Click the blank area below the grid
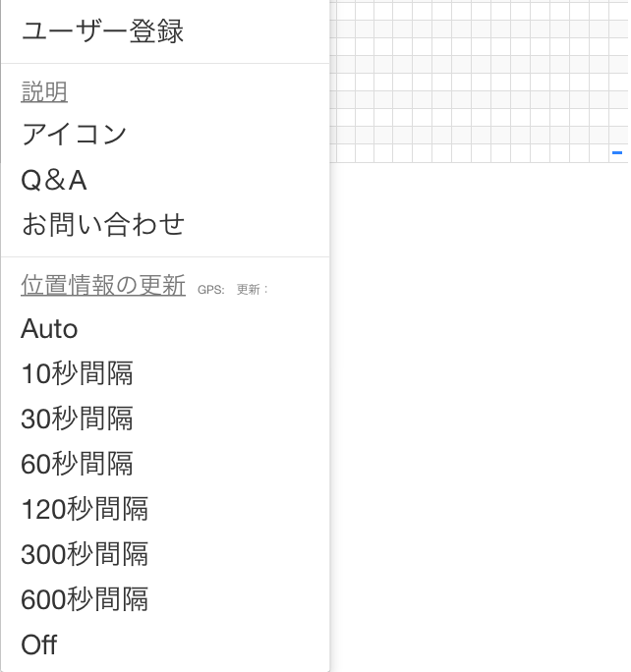This screenshot has width=631, height=672. [482, 393]
